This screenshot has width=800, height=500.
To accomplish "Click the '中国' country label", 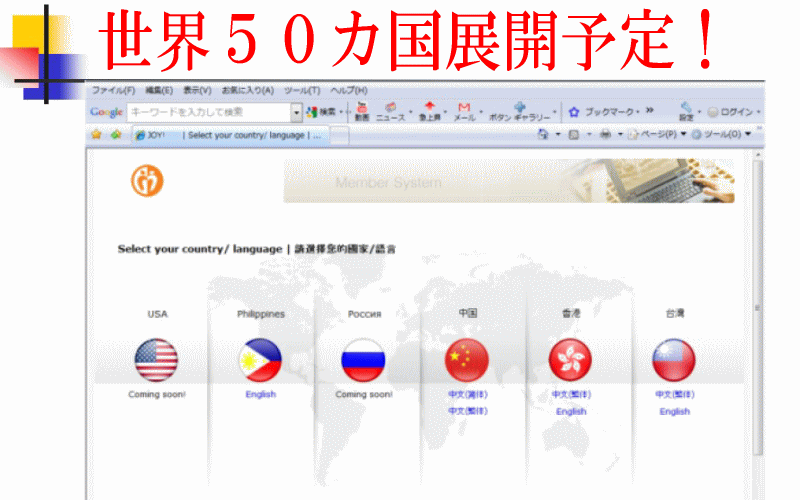I will click(468, 313).
